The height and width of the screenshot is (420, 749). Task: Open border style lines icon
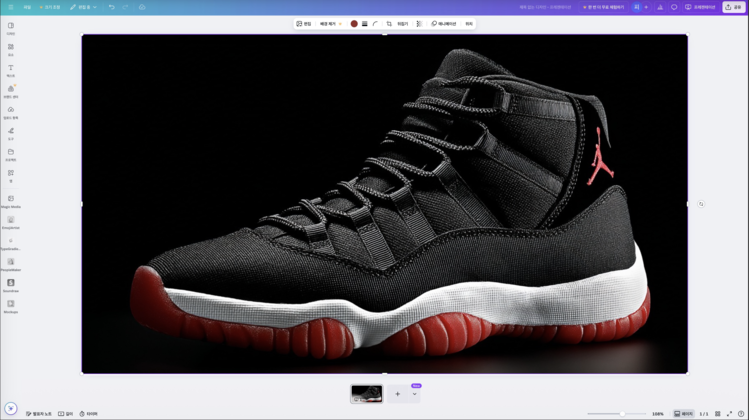(x=364, y=24)
